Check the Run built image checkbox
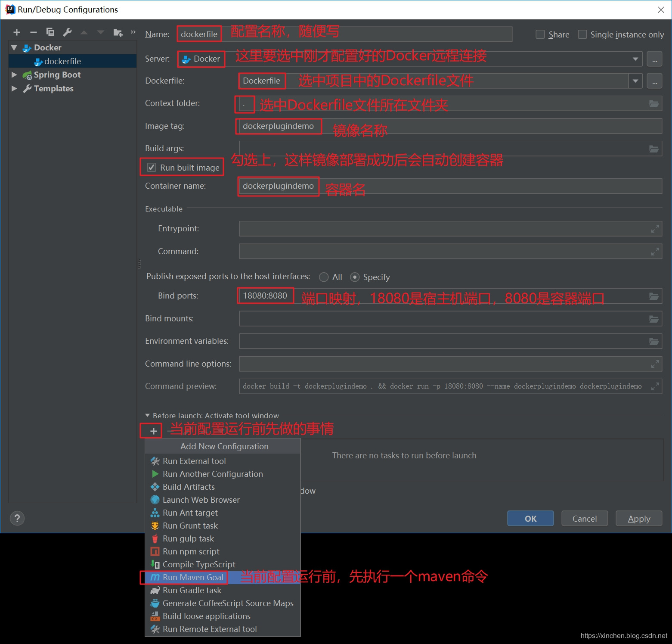 [x=152, y=167]
